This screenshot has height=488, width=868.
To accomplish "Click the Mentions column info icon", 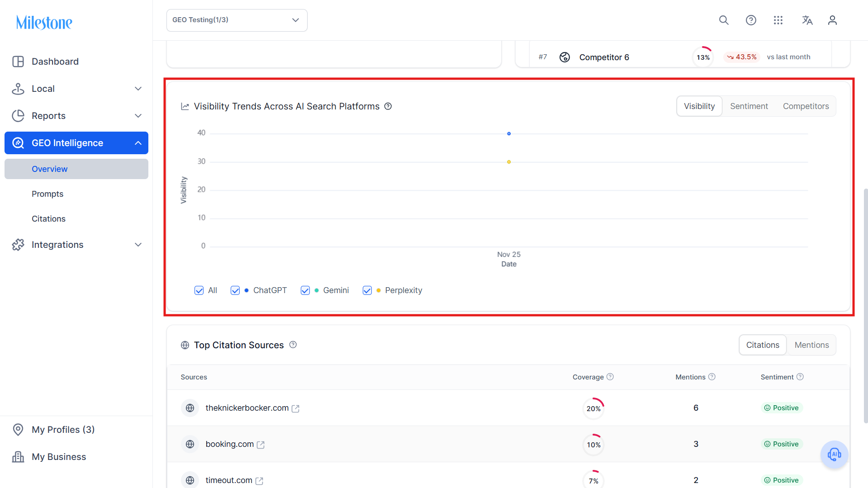I will pos(712,377).
